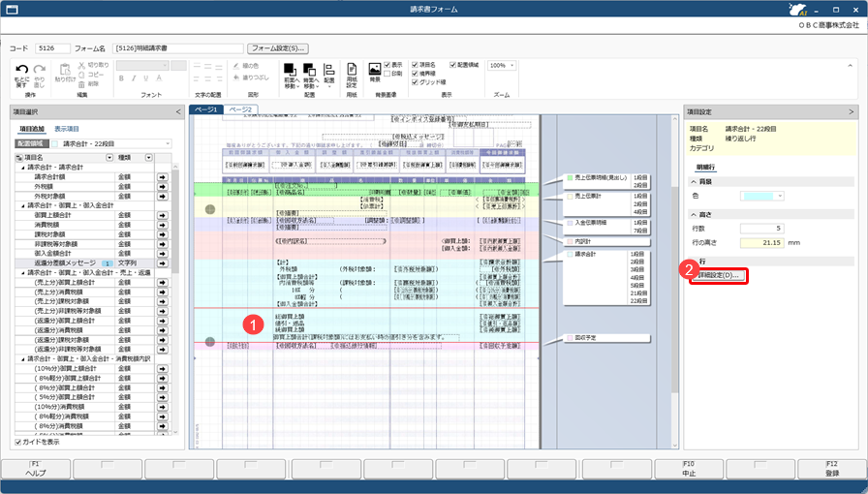Add 消費税額 using its arrow button
The image size is (868, 494).
[162, 225]
